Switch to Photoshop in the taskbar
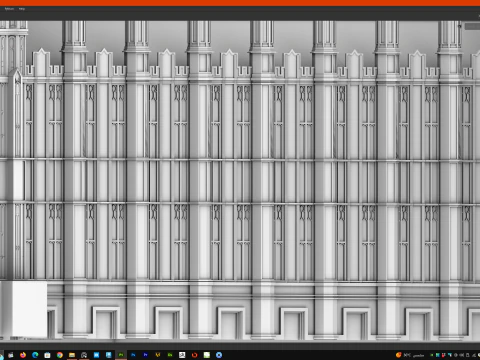 tap(133, 355)
